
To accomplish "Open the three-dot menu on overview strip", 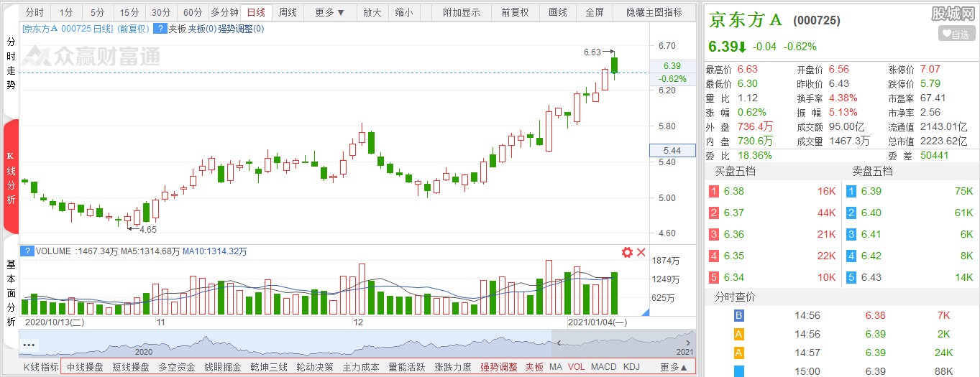I will 29,344.
